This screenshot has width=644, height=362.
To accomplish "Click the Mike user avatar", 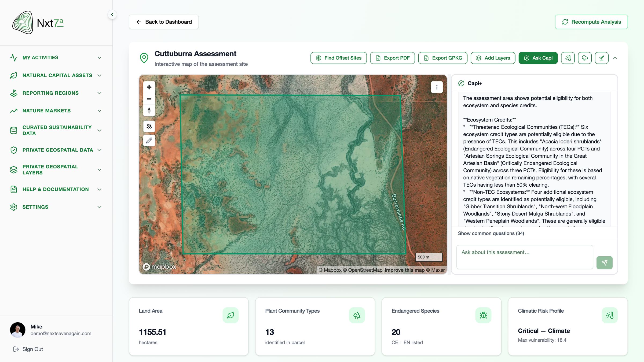I will pyautogui.click(x=18, y=330).
